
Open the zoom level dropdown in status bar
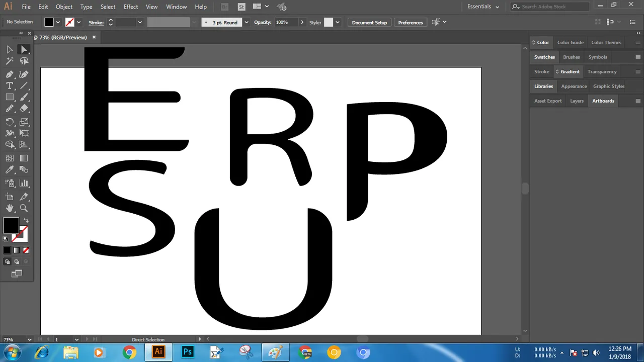point(29,339)
